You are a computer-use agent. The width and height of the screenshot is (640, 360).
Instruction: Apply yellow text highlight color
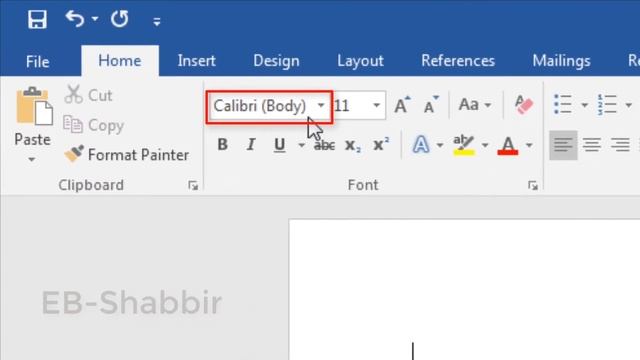click(464, 145)
